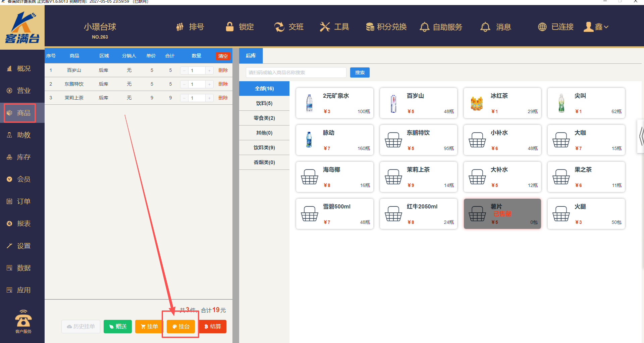Image resolution: width=644 pixels, height=343 pixels.
Task: Switch to 零食类(2) category
Action: (x=264, y=118)
